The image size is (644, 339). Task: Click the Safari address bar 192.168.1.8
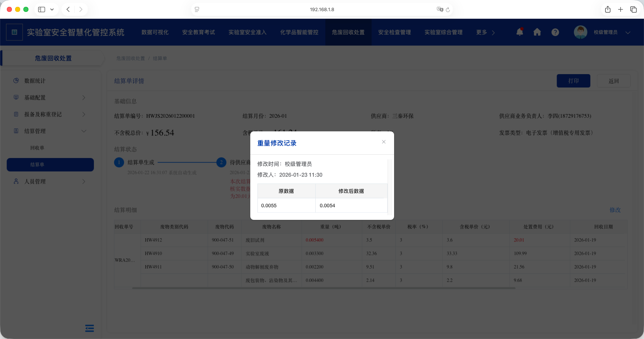click(x=322, y=9)
